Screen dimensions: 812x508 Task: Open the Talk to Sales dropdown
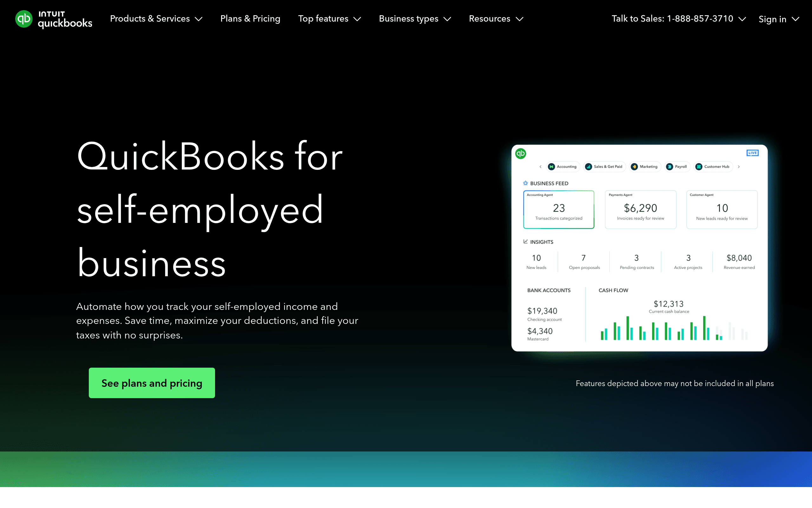coord(678,19)
